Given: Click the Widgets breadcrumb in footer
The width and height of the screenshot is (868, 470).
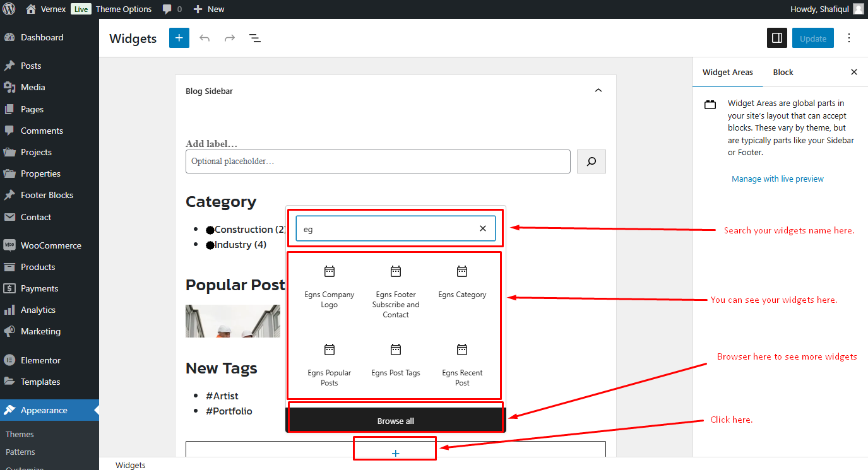Looking at the screenshot, I should (131, 465).
